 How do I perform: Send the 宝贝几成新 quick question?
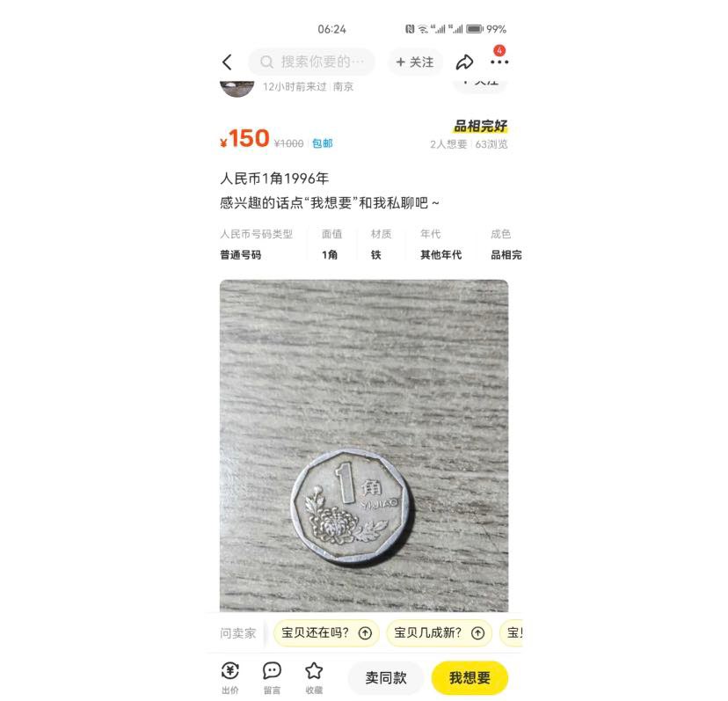(x=440, y=632)
